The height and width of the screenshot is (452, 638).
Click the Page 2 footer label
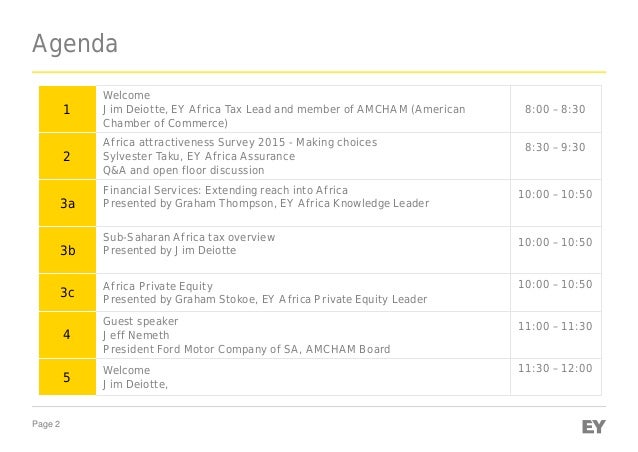point(45,427)
